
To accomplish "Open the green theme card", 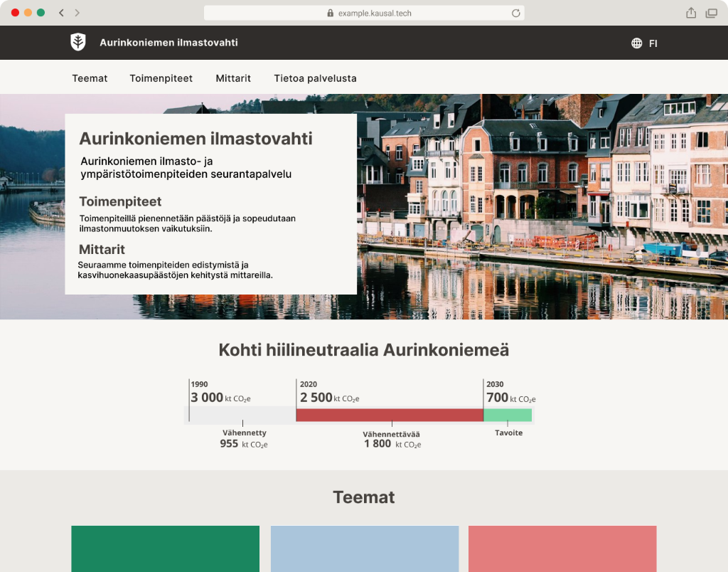I will tap(165, 549).
